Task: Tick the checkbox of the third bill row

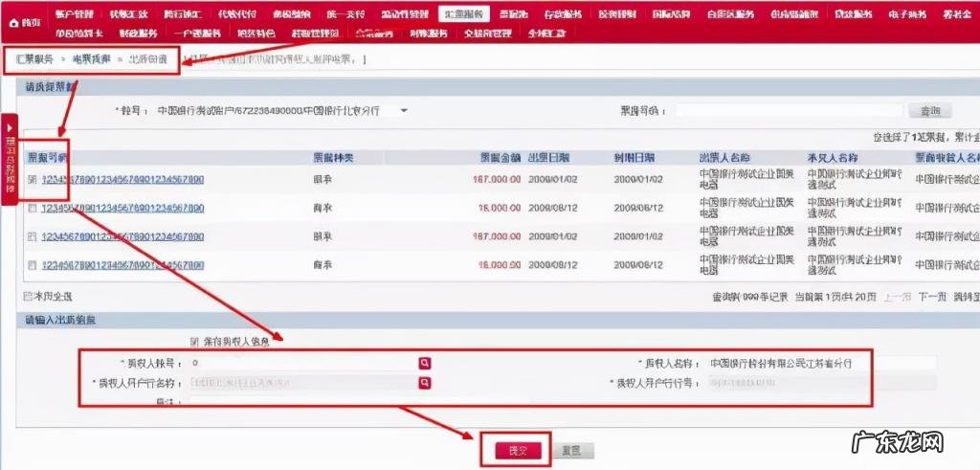Action: tap(32, 236)
